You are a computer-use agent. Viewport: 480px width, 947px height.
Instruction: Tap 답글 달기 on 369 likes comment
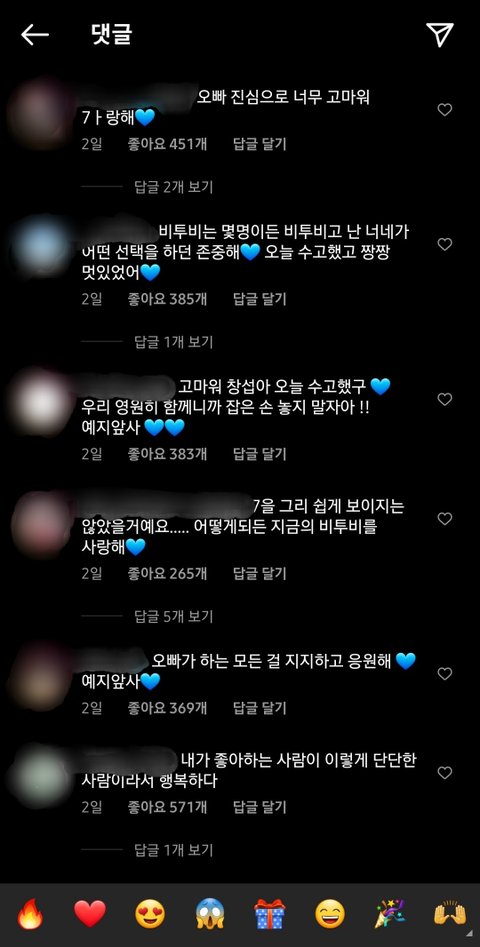(x=260, y=708)
